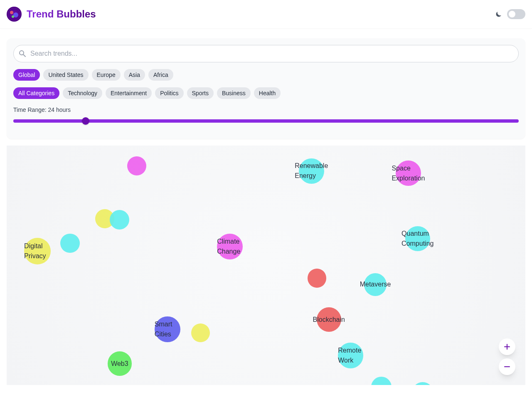
Task: Switch to the Entertainment category
Action: coord(128,93)
